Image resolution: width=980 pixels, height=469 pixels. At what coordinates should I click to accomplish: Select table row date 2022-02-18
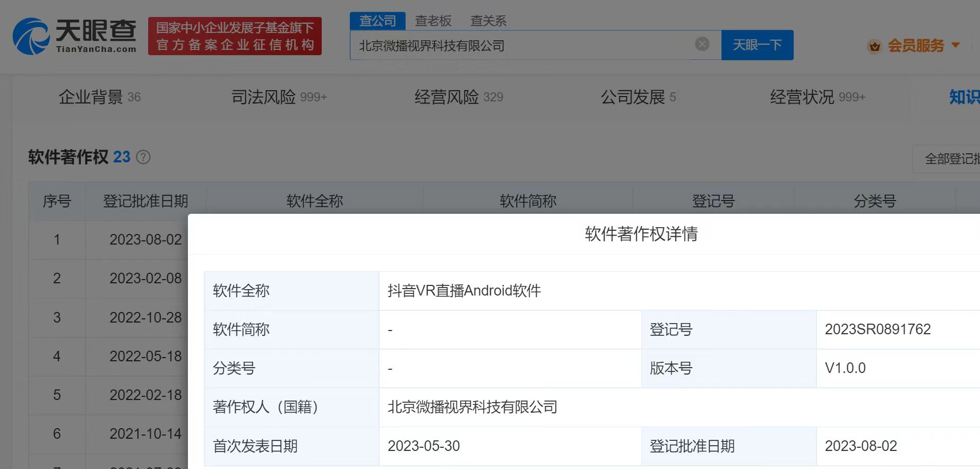(145, 395)
